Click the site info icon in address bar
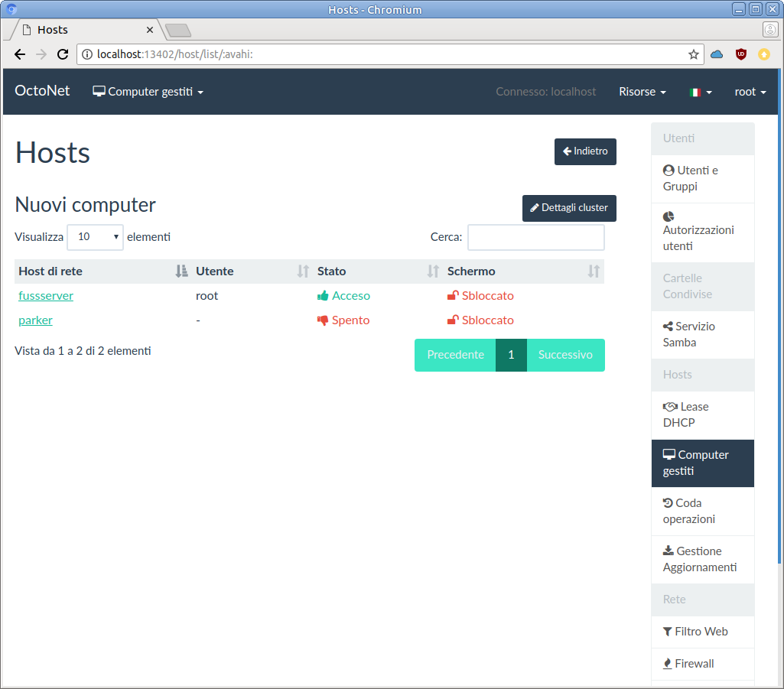The width and height of the screenshot is (784, 689). click(87, 54)
